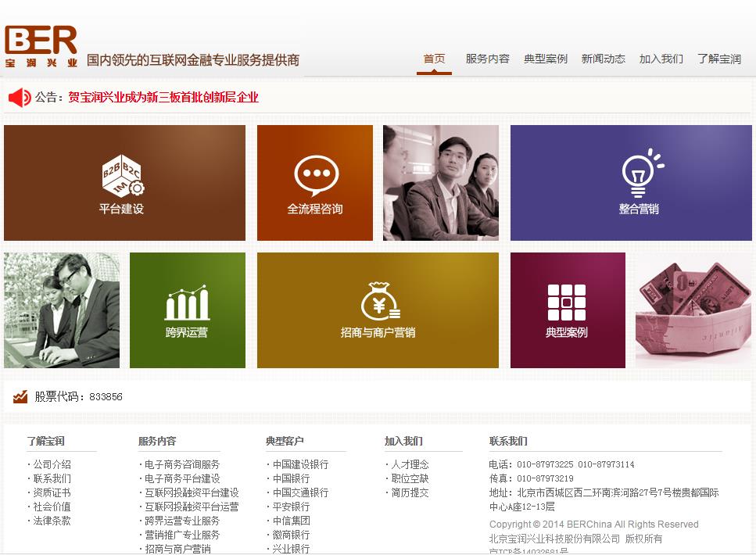Open 服务内容 in top navigation
The height and width of the screenshot is (555, 756).
pyautogui.click(x=487, y=59)
